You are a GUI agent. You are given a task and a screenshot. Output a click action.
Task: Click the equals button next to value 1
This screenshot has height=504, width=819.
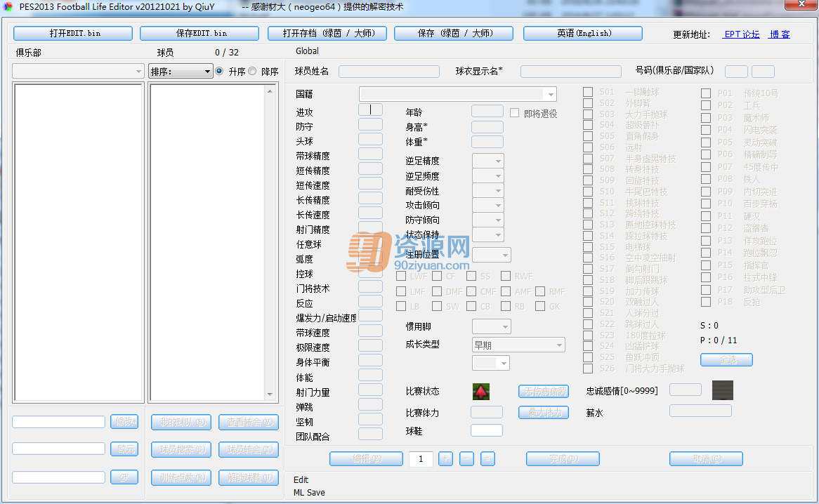487,458
